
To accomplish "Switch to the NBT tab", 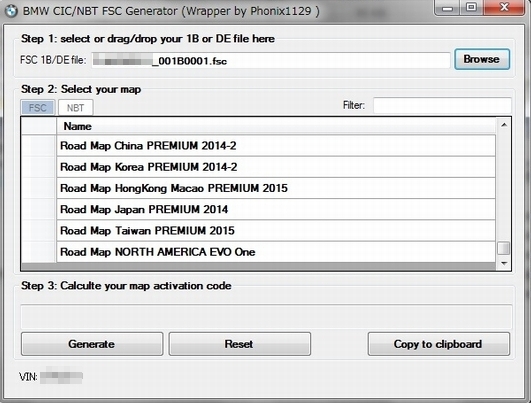I will [x=75, y=108].
